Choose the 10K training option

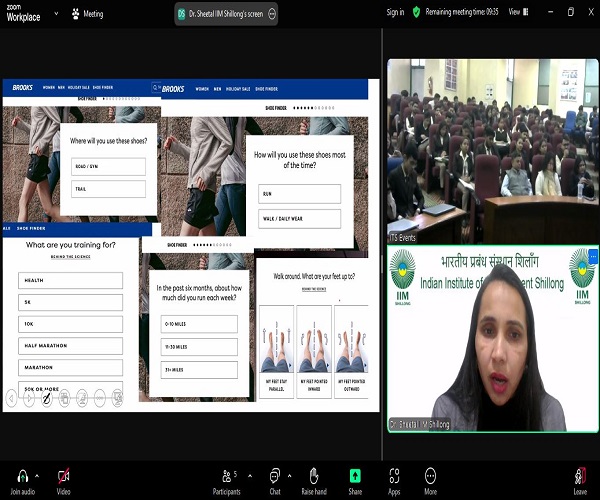coord(70,324)
